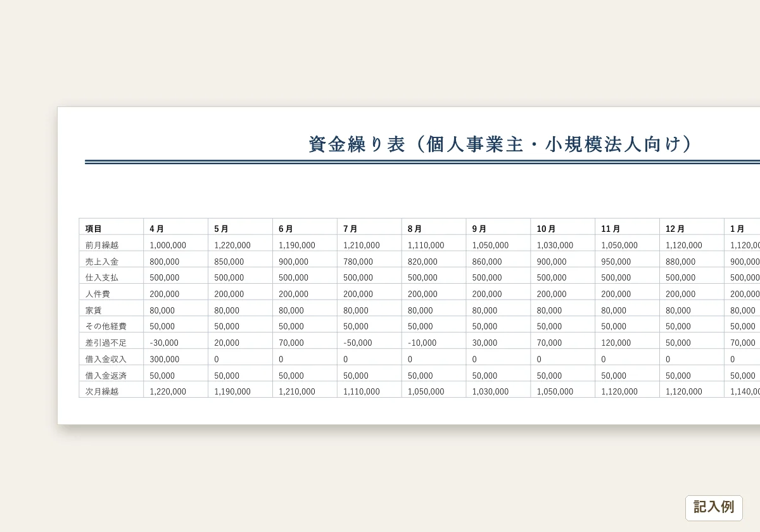The width and height of the screenshot is (760, 532).
Task: Click the 6月 column header
Action: tap(305, 227)
